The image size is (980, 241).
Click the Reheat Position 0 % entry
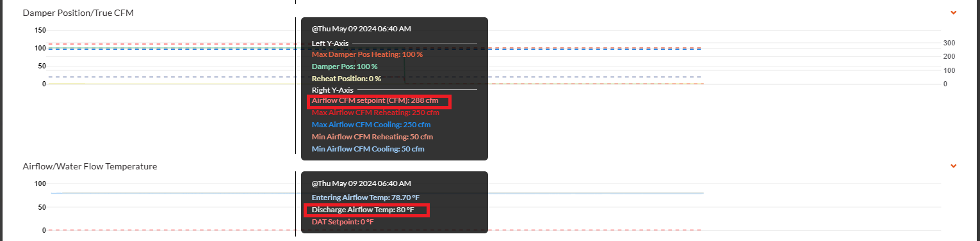coord(346,78)
